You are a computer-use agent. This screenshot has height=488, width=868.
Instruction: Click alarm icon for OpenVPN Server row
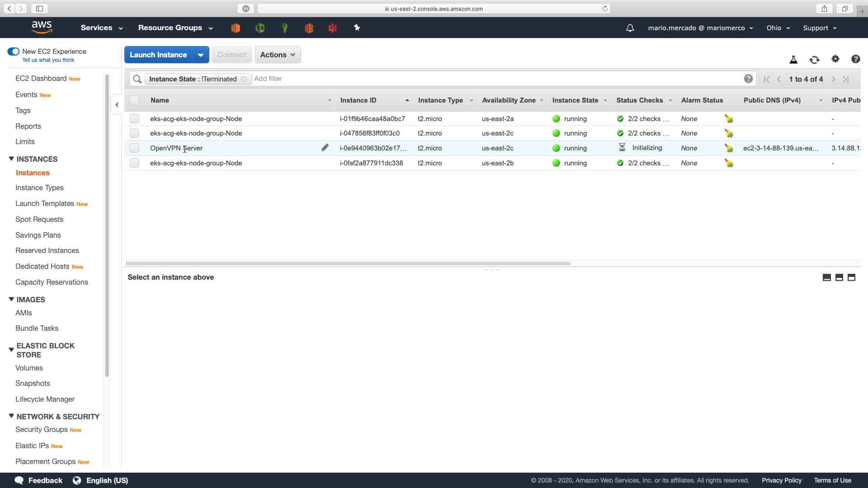[728, 148]
